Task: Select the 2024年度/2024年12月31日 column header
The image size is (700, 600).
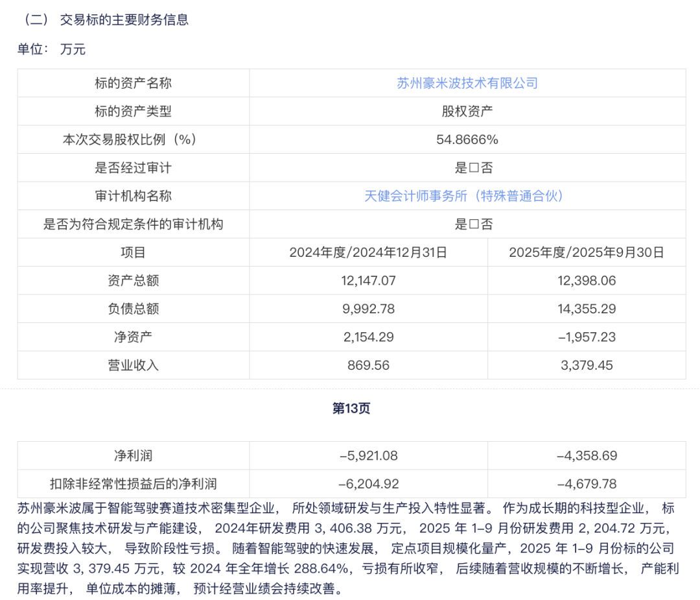Action: pos(368,252)
